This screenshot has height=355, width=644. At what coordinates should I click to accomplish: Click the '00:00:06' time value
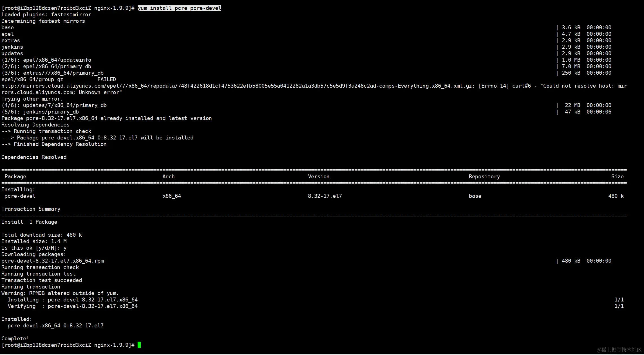coord(599,112)
